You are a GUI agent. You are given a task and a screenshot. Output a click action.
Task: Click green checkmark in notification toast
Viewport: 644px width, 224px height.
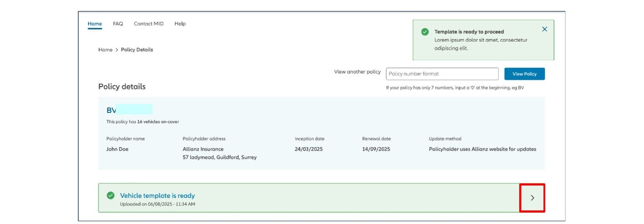[x=425, y=32]
